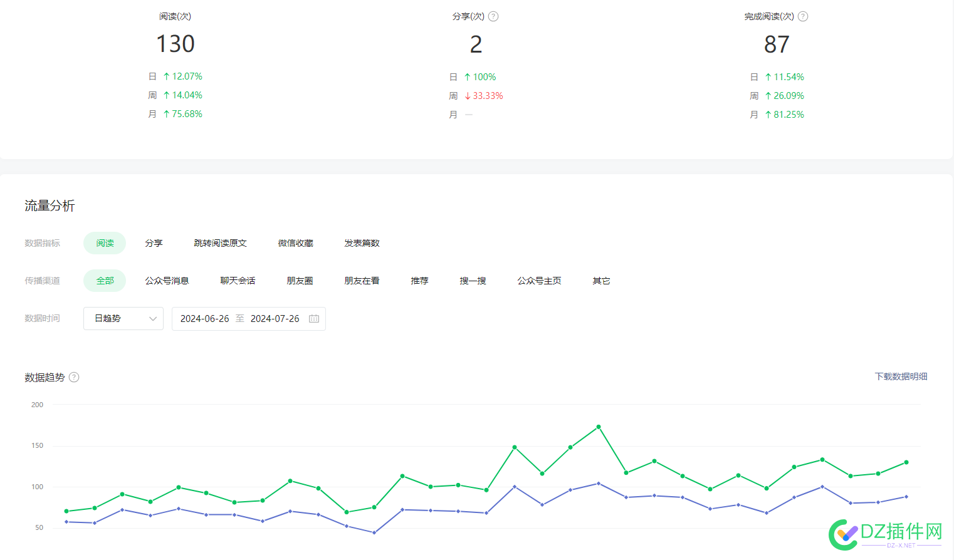Viewport: 954px width, 560px height.
Task: Filter by 公众号消息 channel
Action: (x=167, y=281)
